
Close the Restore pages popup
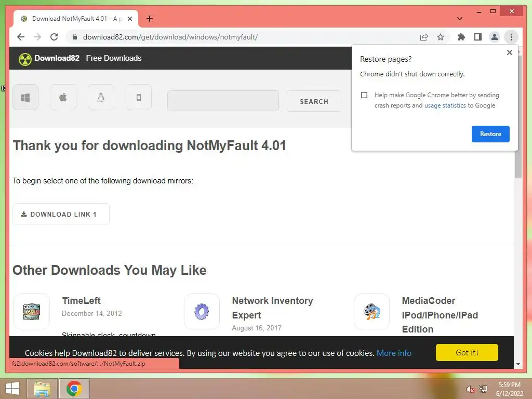coord(509,52)
